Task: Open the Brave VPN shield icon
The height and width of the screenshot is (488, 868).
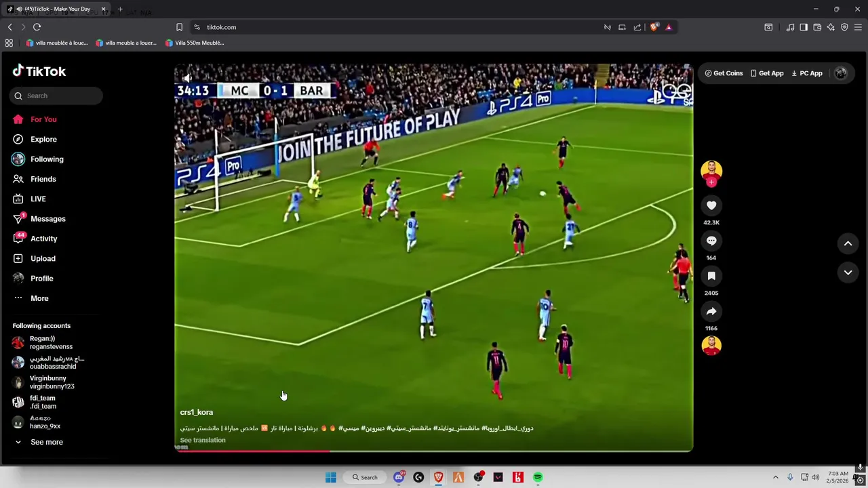Action: (844, 27)
